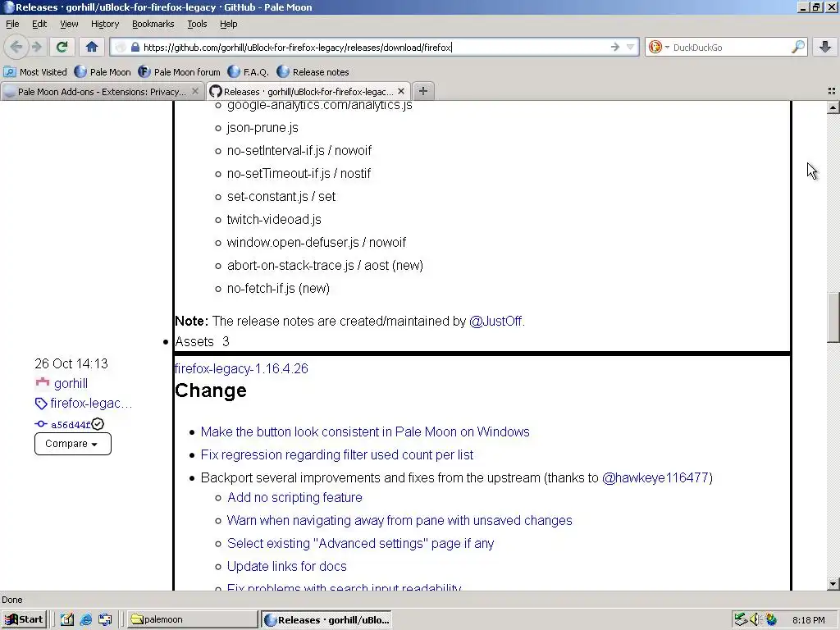The width and height of the screenshot is (840, 630).
Task: Close the Pale Moon Add-ons tab
Action: click(195, 91)
